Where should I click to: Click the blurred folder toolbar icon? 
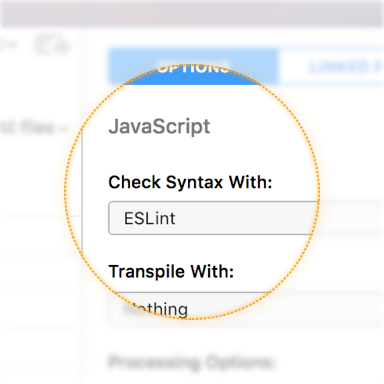(52, 45)
